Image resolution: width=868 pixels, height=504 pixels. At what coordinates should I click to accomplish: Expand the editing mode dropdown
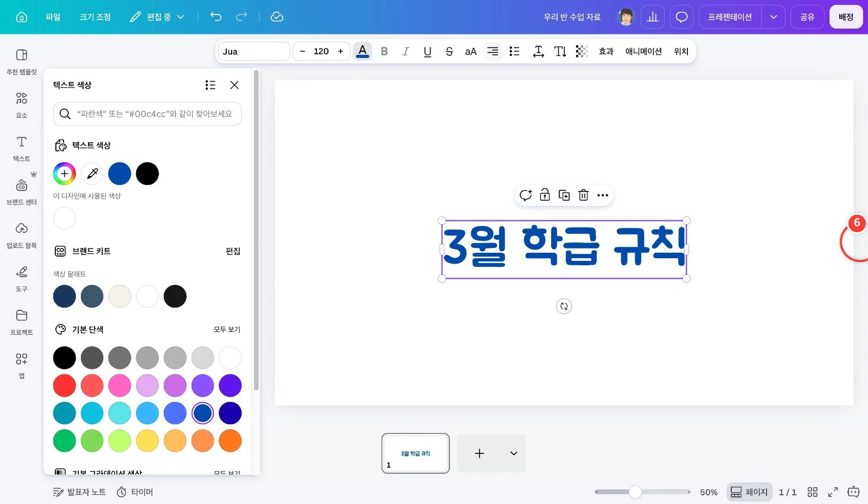click(x=157, y=17)
